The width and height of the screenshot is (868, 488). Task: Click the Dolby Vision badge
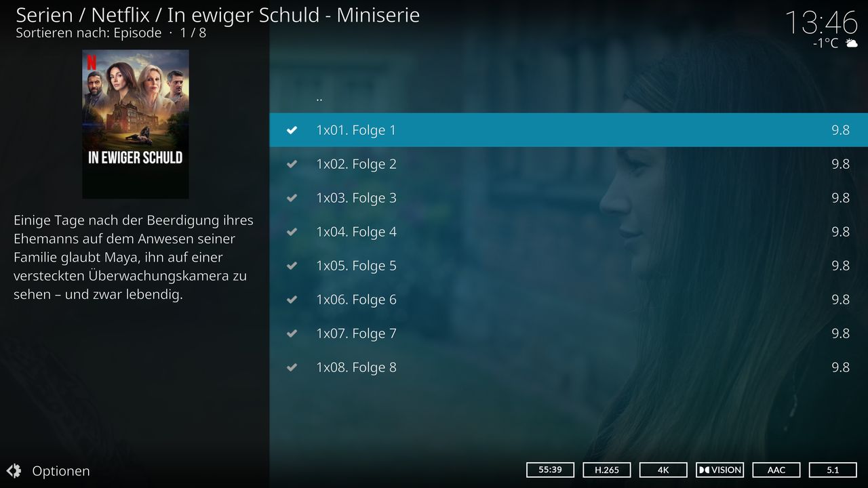(719, 470)
